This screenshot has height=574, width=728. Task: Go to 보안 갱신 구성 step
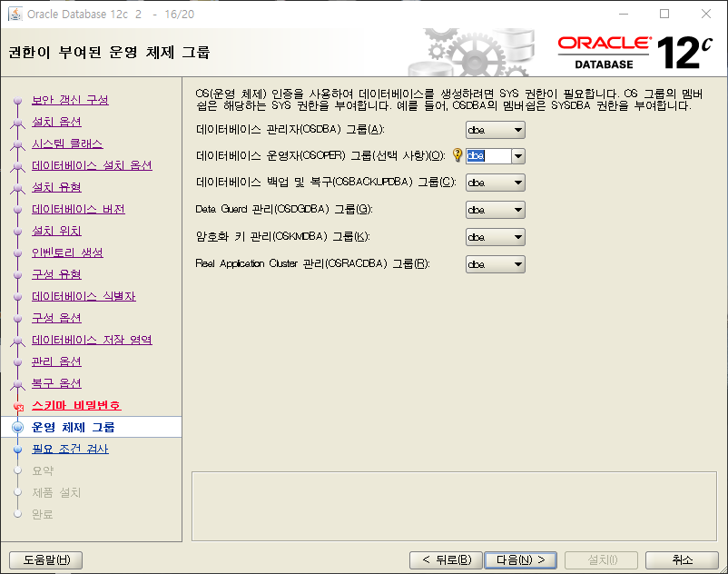point(70,100)
